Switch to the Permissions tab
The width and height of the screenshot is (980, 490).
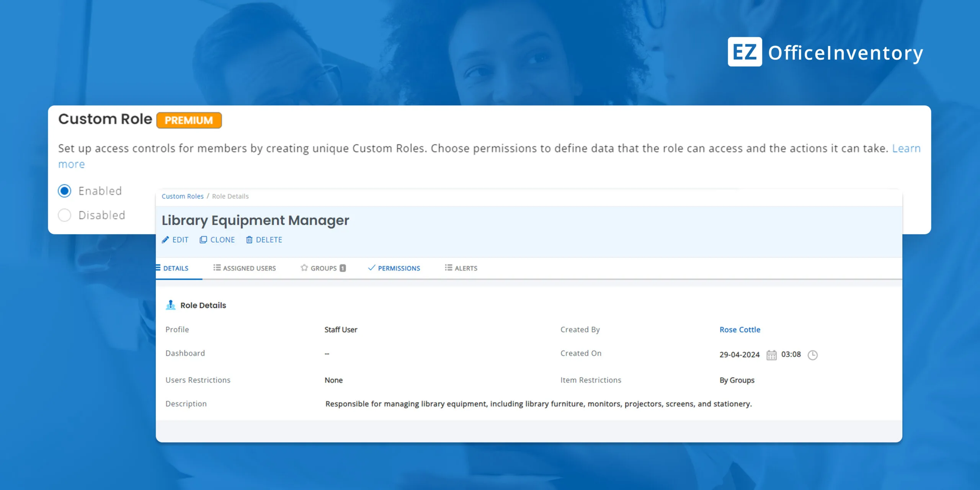394,268
